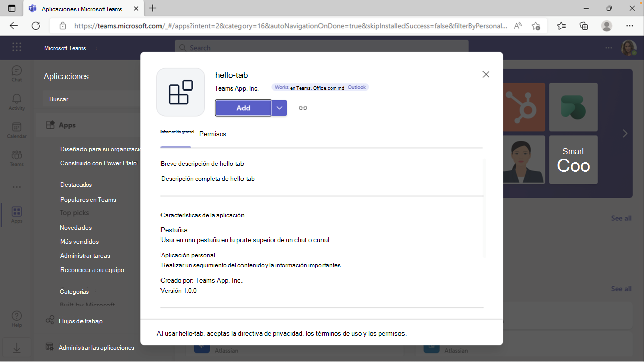Open the green logo app tile
The width and height of the screenshot is (644, 362).
coord(574,107)
